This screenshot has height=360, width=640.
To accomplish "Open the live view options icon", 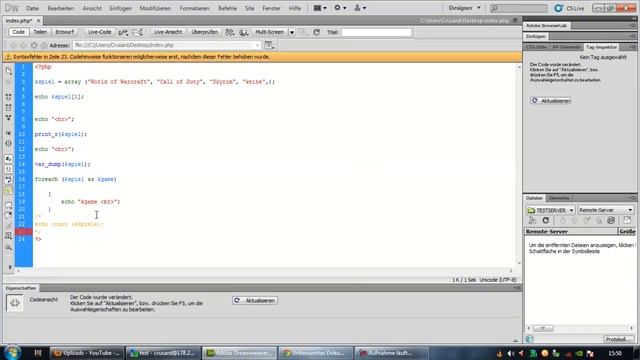I will pos(269,45).
